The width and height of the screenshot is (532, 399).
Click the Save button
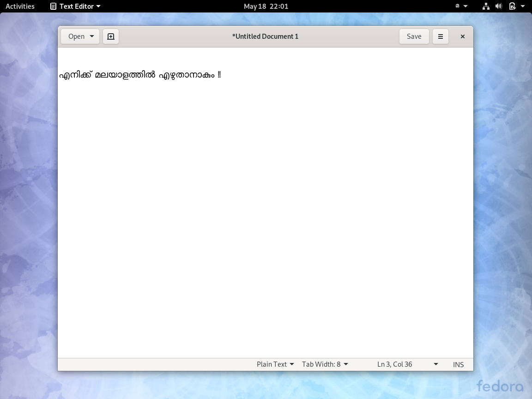414,36
